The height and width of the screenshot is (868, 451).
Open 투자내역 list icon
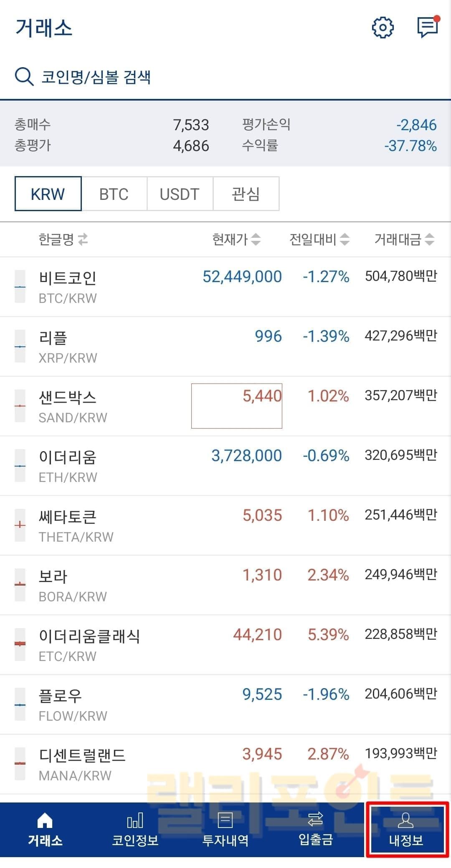[225, 821]
